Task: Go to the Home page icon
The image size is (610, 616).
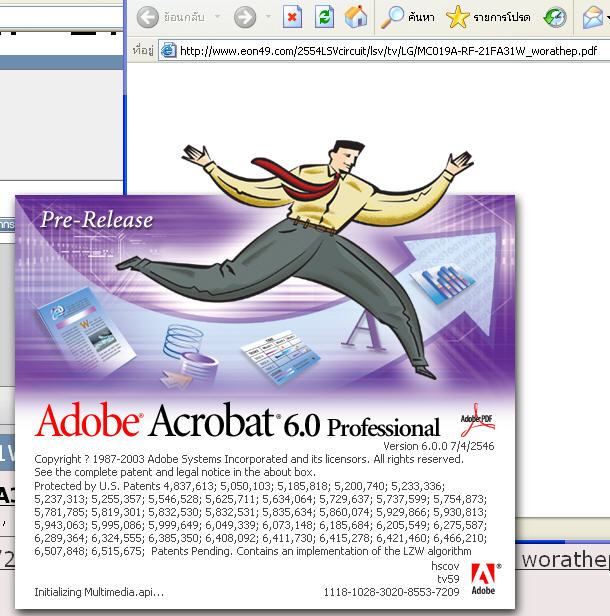Action: click(356, 17)
